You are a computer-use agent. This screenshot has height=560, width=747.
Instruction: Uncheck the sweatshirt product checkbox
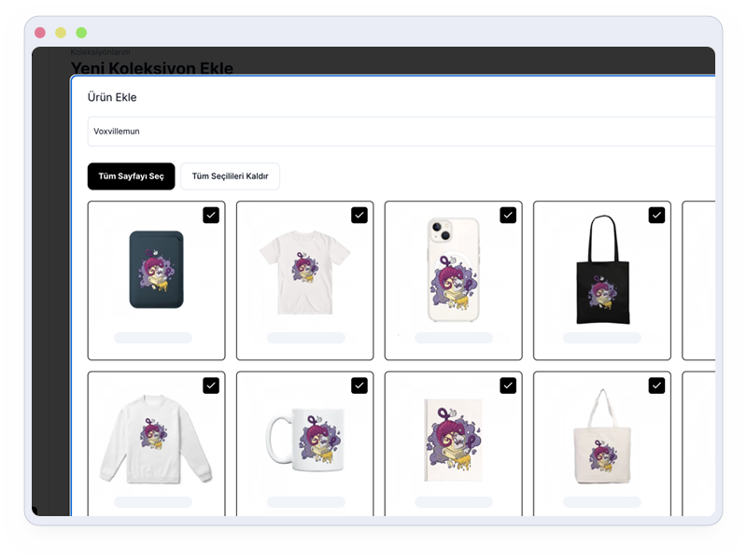point(211,385)
